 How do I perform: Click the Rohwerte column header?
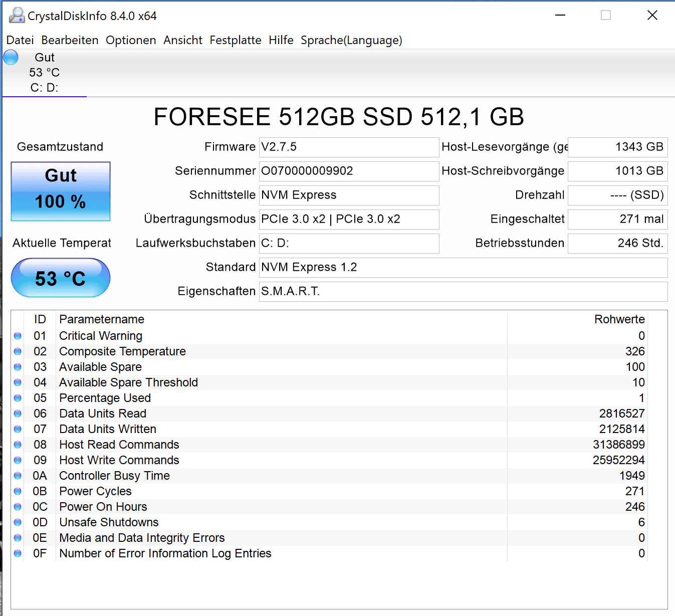(619, 319)
